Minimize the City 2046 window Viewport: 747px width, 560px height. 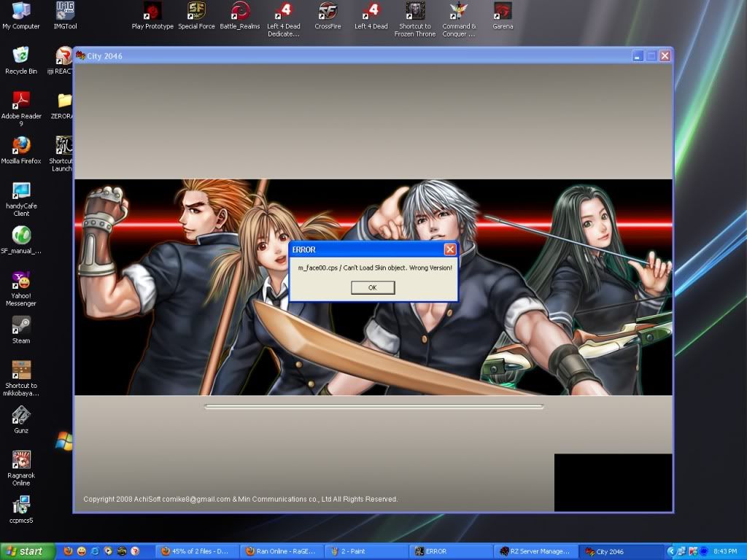click(x=638, y=56)
